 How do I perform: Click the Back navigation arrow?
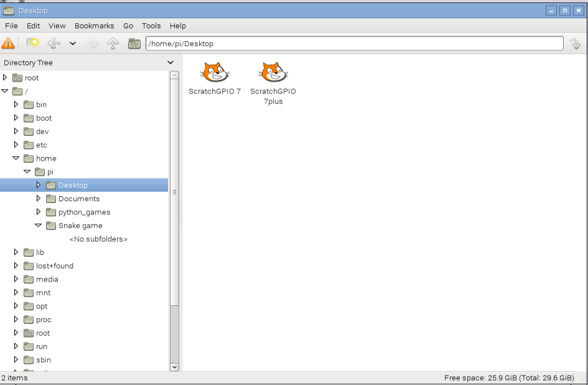[54, 44]
